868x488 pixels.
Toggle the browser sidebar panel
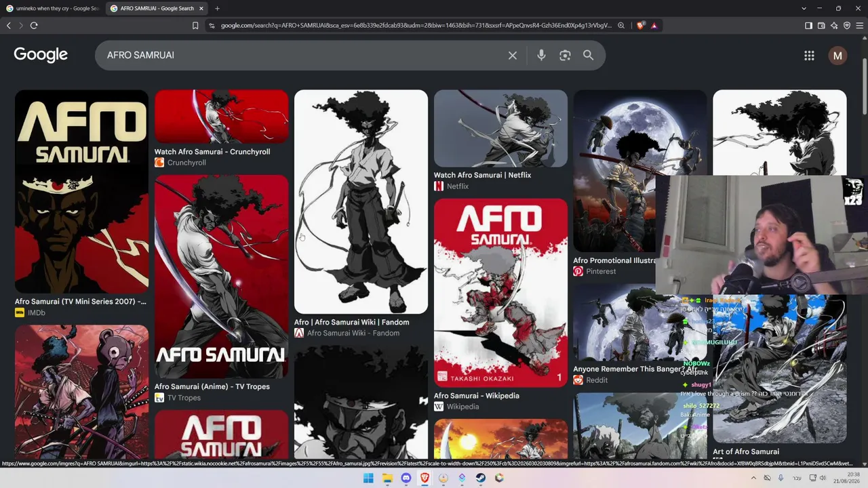pyautogui.click(x=808, y=26)
